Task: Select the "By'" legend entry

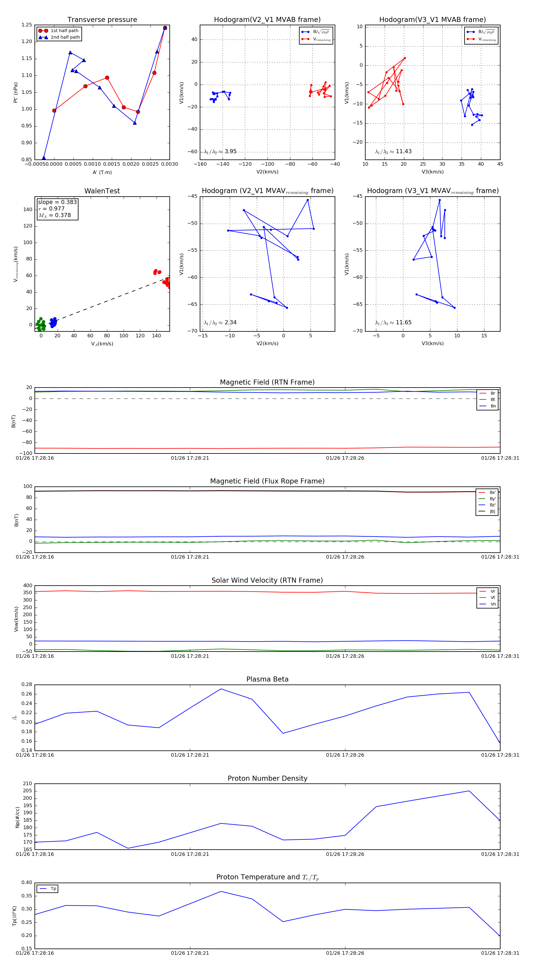Action: 487,499
